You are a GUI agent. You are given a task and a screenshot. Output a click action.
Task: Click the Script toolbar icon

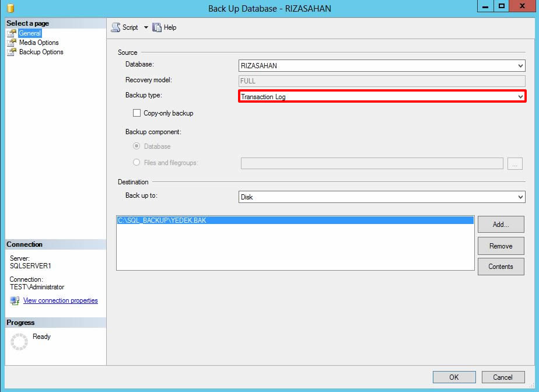pos(116,27)
